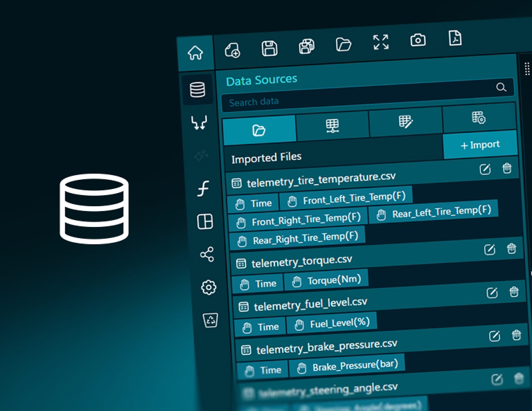Switch to the network table tab
The image size is (532, 411).
(x=332, y=126)
